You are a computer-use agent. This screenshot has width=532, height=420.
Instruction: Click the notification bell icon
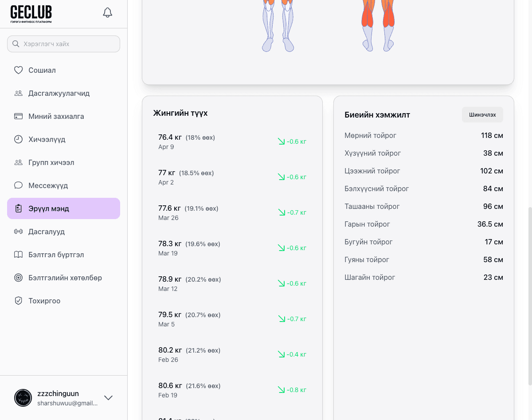(x=107, y=13)
